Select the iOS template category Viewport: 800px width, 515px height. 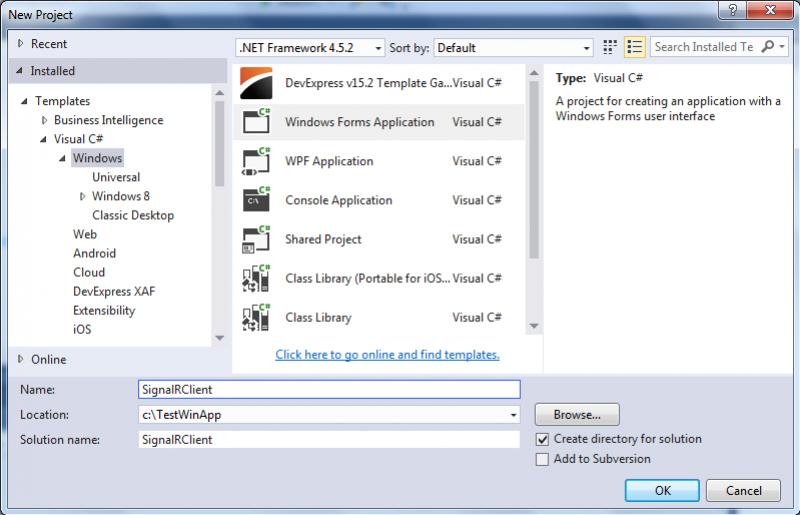tap(82, 329)
